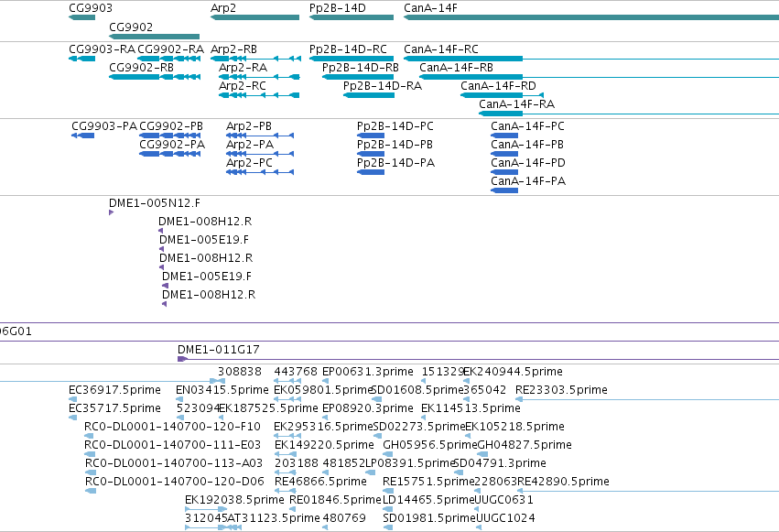The width and height of the screenshot is (779, 532).
Task: Select the CanA-14F-RD transcript label
Action: click(x=498, y=86)
